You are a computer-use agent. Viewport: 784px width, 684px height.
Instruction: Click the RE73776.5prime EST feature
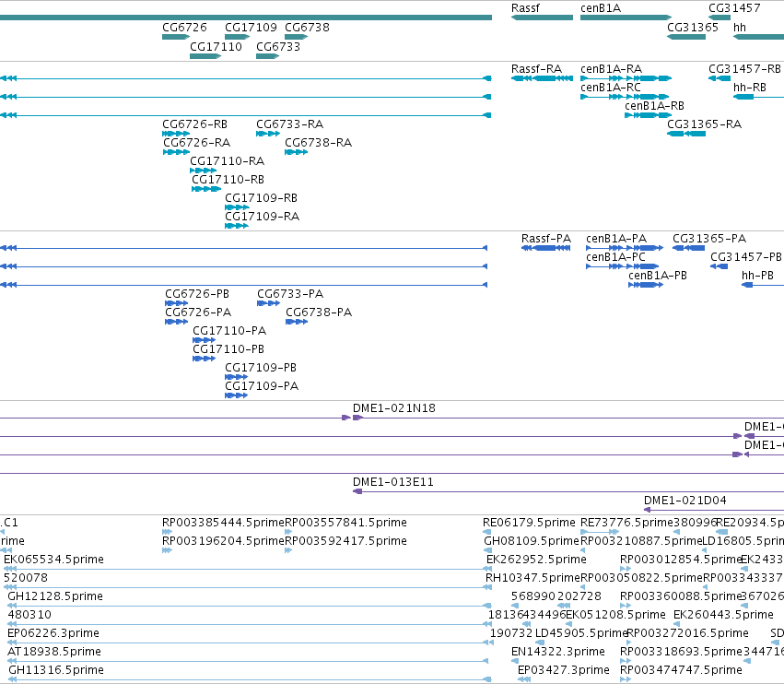600,533
